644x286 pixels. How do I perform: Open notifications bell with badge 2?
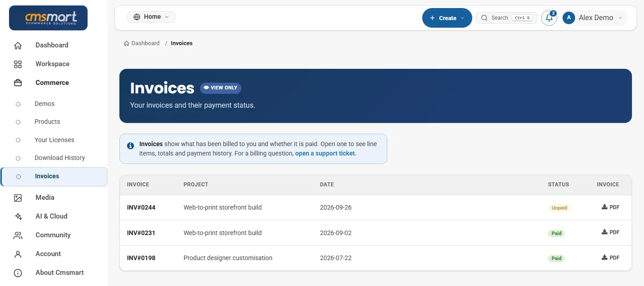(x=549, y=18)
